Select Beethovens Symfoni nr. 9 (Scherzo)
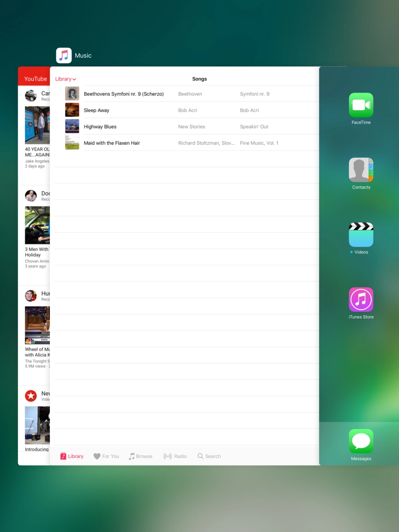 point(132,94)
